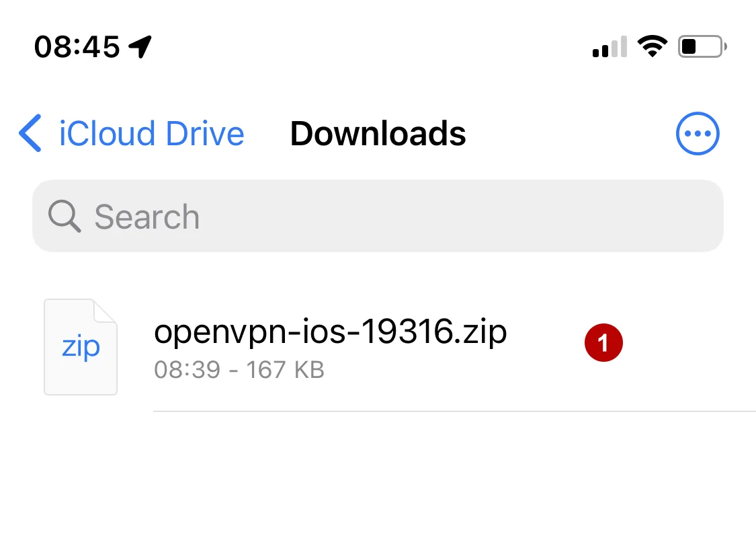Tap the battery status icon

click(x=699, y=45)
